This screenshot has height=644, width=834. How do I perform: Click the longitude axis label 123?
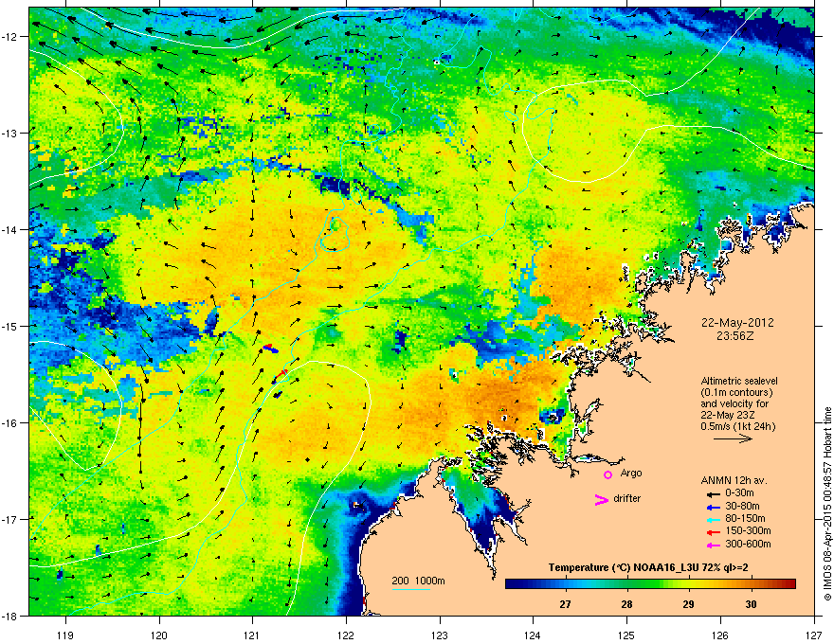(440, 635)
